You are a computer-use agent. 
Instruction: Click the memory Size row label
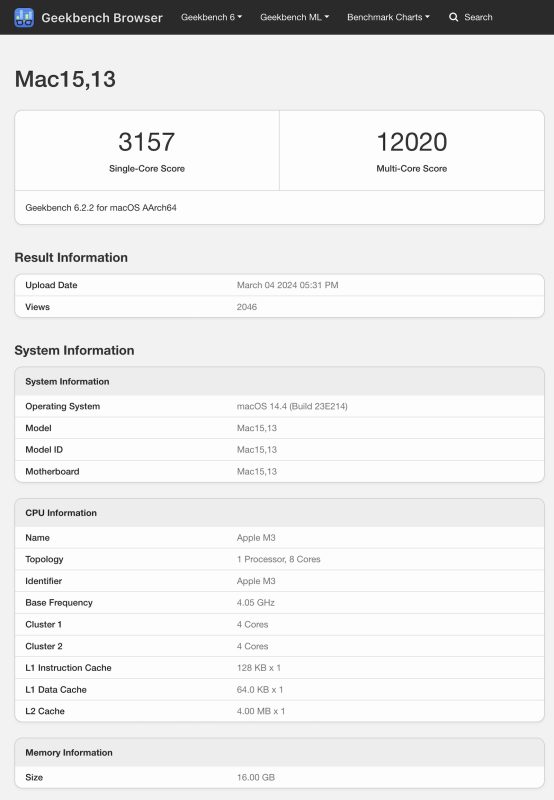pyautogui.click(x=34, y=778)
